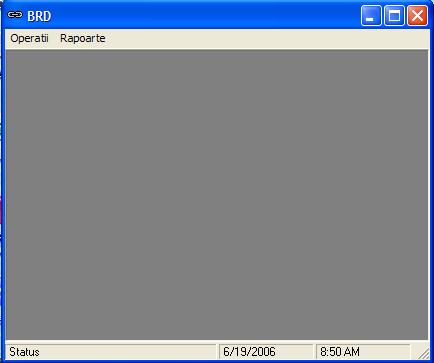Click the Status panel in status bar
The height and width of the screenshot is (363, 434).
[111, 352]
